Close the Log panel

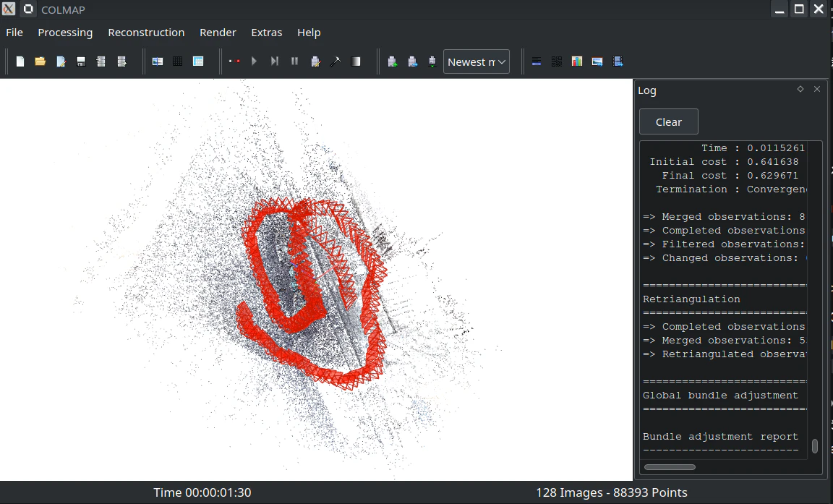(817, 89)
